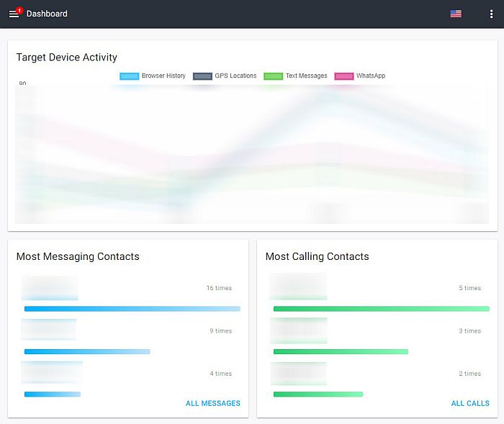504x424 pixels.
Task: Open the three-dot more options menu
Action: point(491,14)
